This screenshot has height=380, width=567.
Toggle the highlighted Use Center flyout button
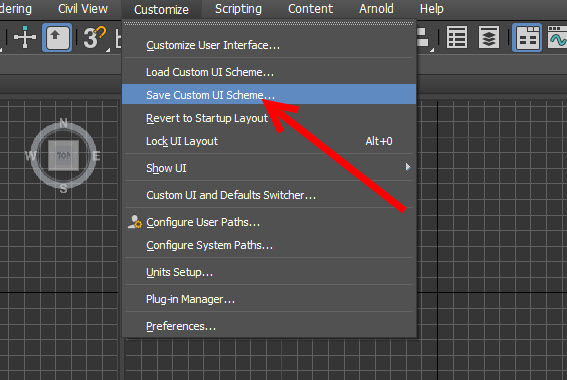[x=57, y=37]
